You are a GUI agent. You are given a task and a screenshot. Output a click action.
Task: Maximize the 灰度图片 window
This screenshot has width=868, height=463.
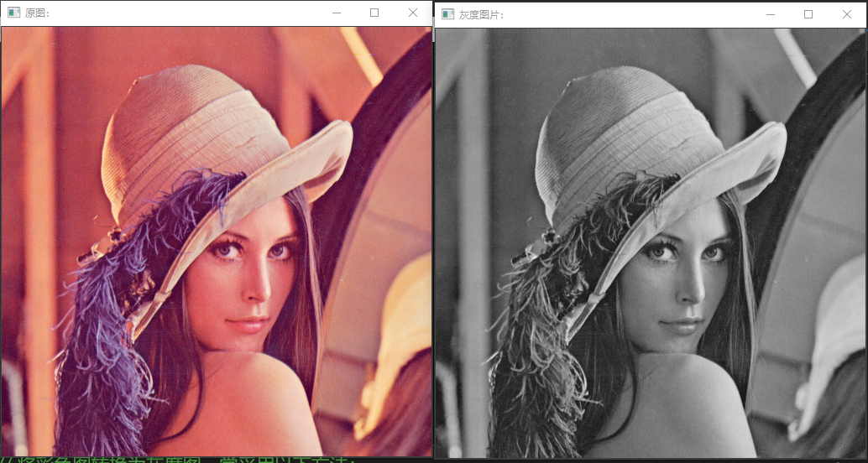point(808,14)
